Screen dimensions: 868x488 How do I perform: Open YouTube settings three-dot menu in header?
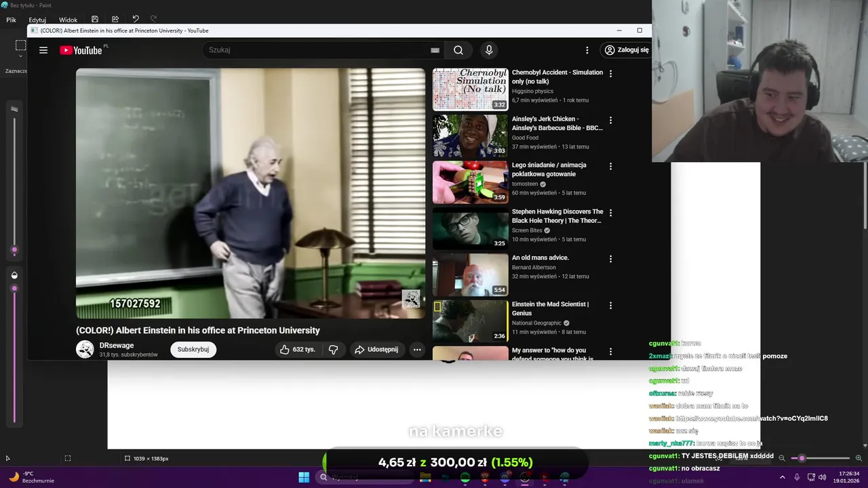click(587, 50)
